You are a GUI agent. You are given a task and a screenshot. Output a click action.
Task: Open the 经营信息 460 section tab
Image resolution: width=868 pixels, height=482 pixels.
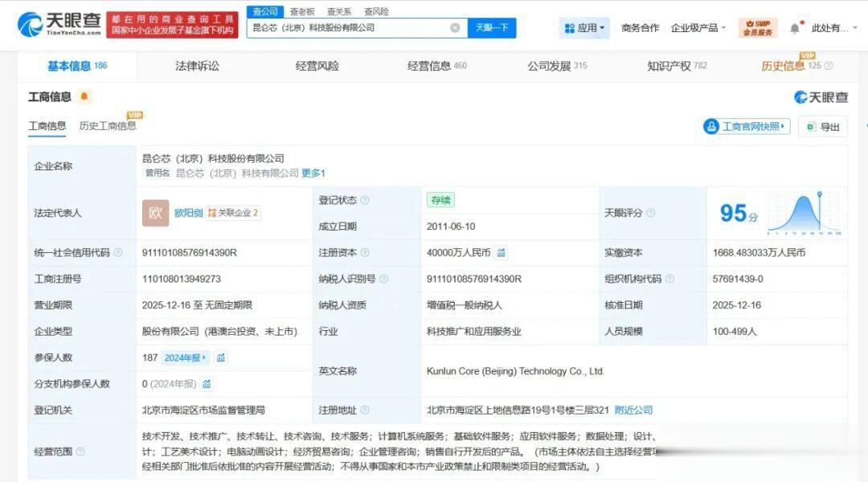click(x=436, y=67)
